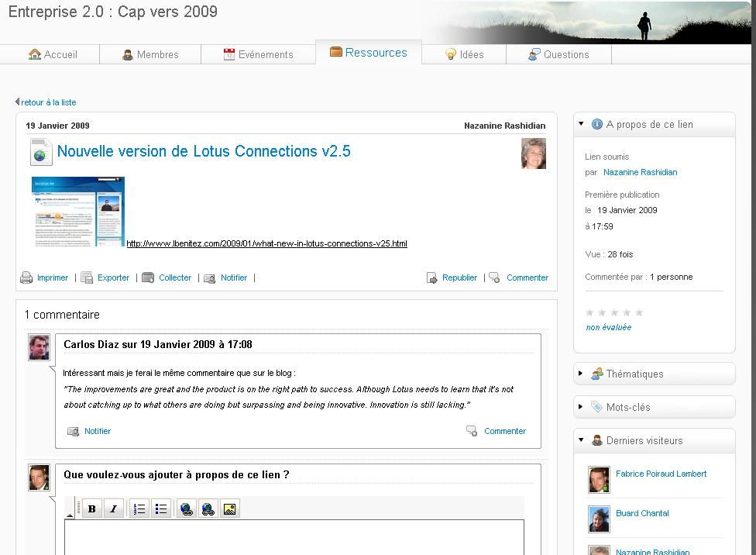The image size is (756, 555).
Task: Switch to the Questions tab
Action: (x=558, y=54)
